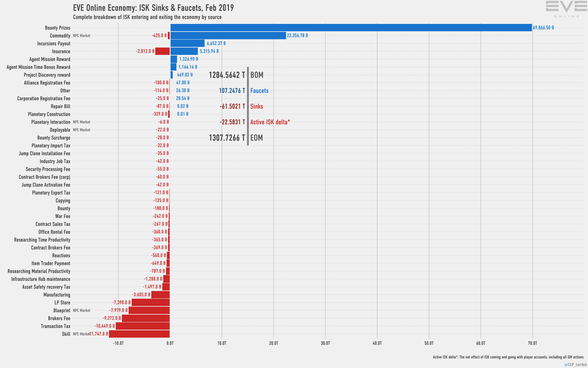
Task: Click the red Transaction Tax bar
Action: tap(143, 326)
